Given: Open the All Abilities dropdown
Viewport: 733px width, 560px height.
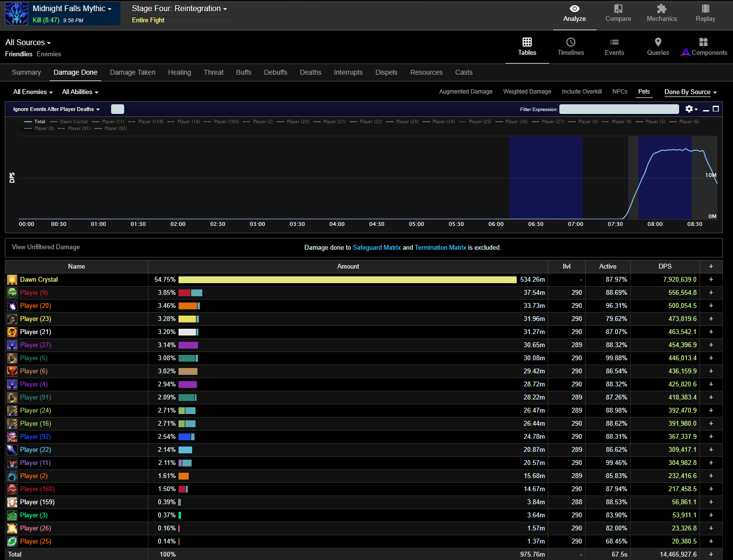Looking at the screenshot, I should (80, 92).
